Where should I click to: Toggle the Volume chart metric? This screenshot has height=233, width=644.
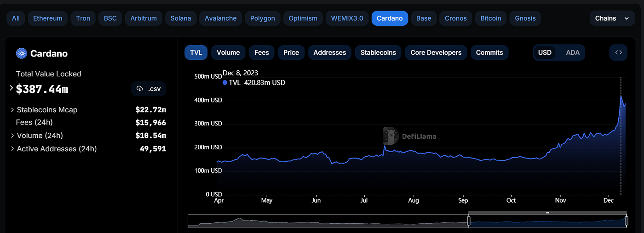click(x=228, y=52)
